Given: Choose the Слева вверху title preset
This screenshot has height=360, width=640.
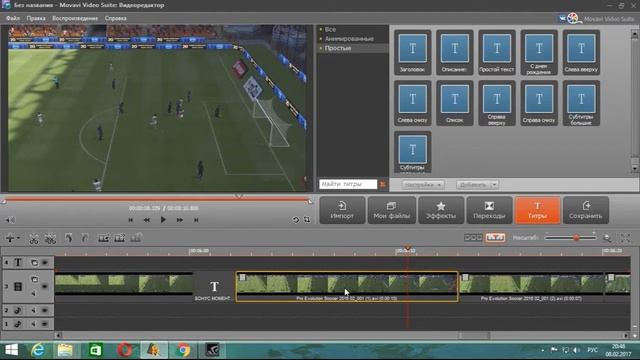Looking at the screenshot, I should coord(581,52).
